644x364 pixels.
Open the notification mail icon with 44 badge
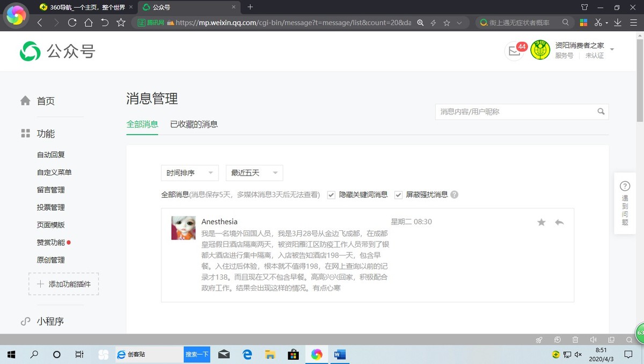pyautogui.click(x=514, y=51)
